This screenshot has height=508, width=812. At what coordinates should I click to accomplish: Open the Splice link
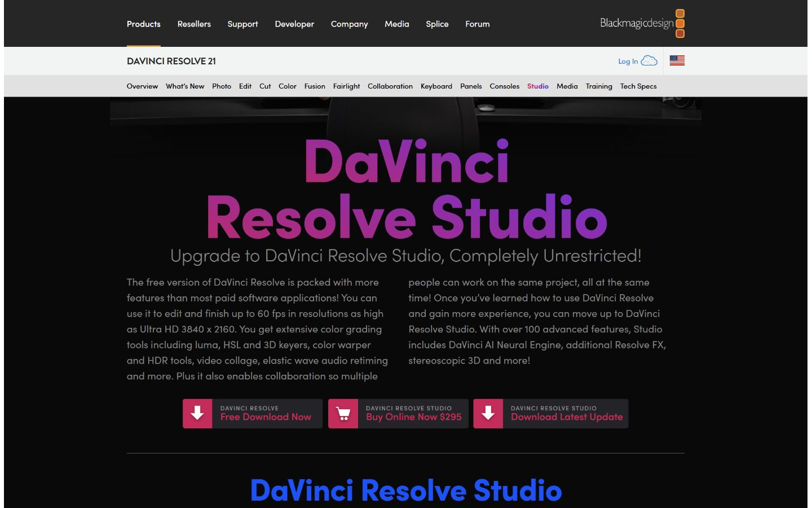(437, 24)
